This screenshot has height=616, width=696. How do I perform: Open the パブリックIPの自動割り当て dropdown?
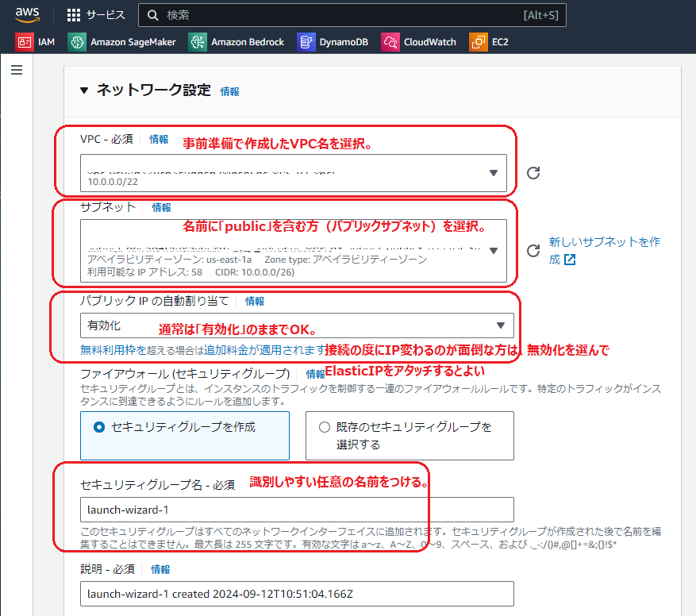tap(499, 325)
